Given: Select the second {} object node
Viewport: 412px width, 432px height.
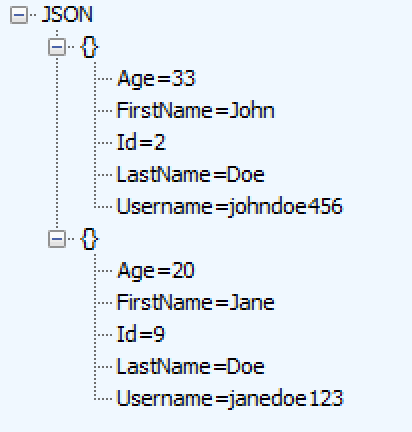Looking at the screenshot, I should coord(89,239).
